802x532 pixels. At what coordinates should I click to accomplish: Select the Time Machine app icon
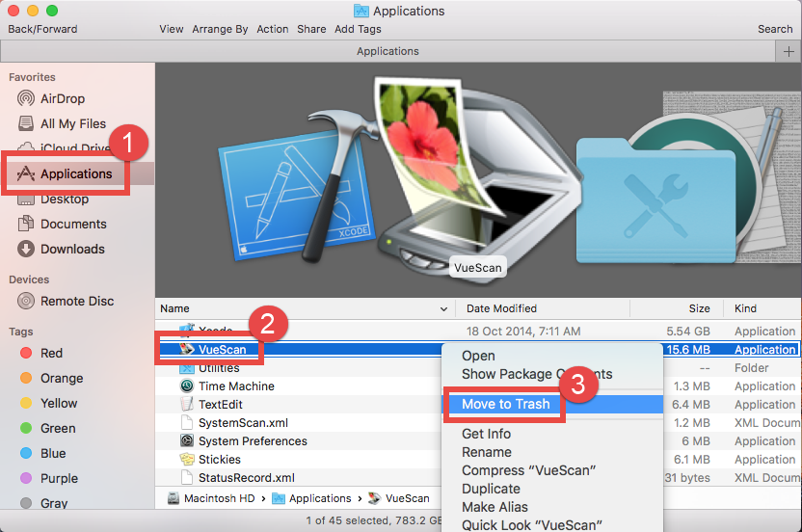pyautogui.click(x=187, y=386)
